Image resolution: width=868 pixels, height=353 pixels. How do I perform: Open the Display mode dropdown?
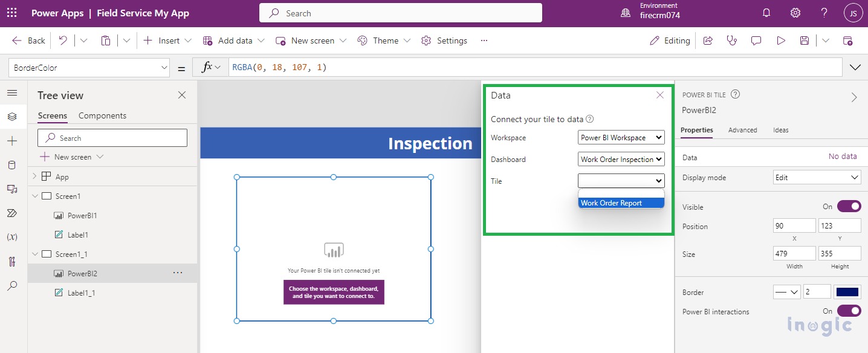pyautogui.click(x=817, y=178)
